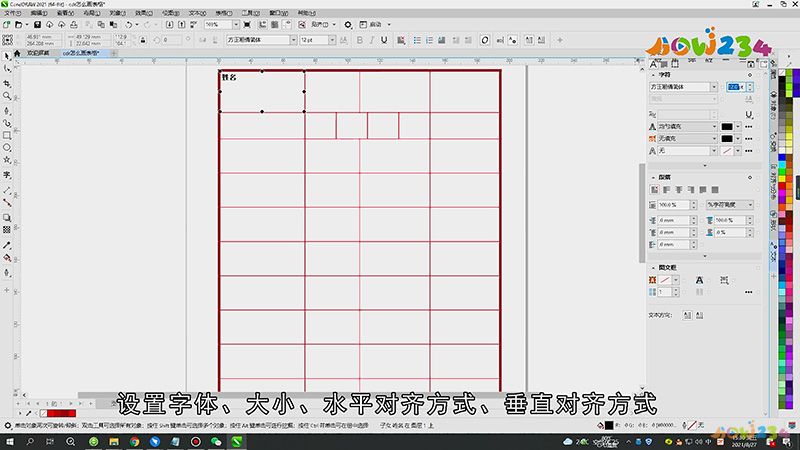Add a new document tab with plus button
Image resolution: width=800 pixels, height=450 pixels.
tap(114, 53)
